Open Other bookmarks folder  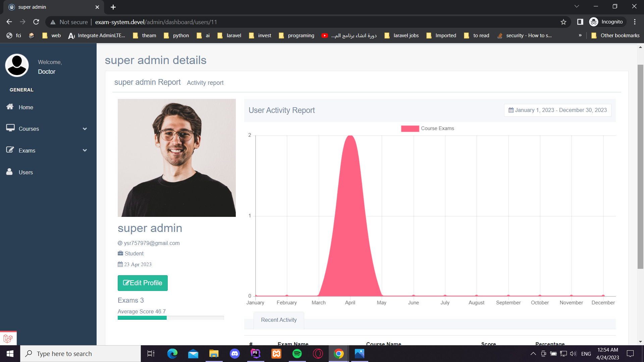(615, 36)
